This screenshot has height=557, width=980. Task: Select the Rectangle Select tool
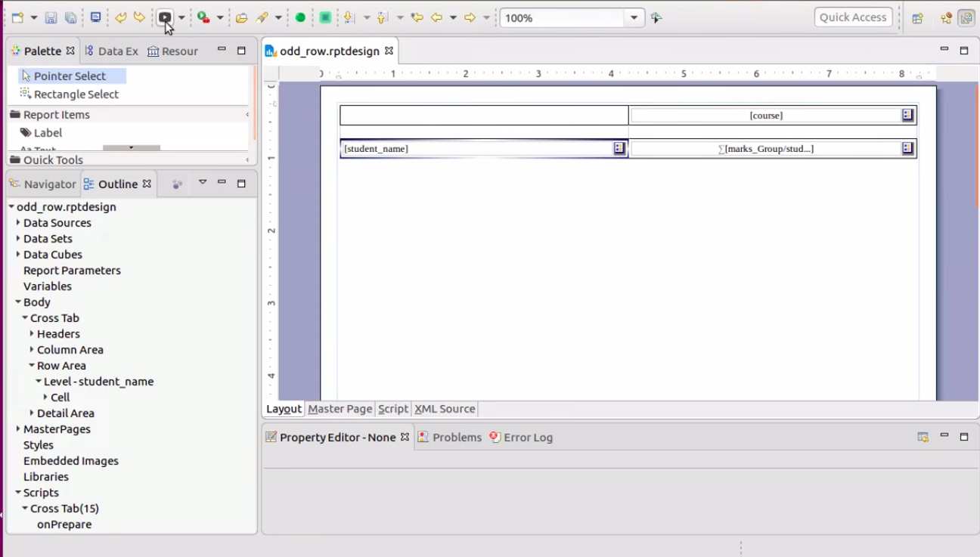point(76,94)
